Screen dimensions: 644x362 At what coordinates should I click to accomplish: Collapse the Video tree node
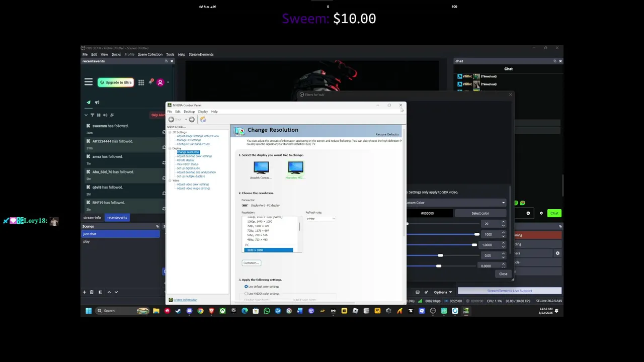coord(170,180)
